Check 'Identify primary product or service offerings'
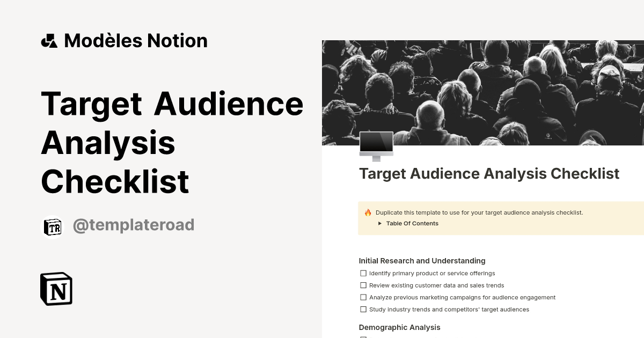Viewport: 644px width, 338px height. (x=363, y=273)
